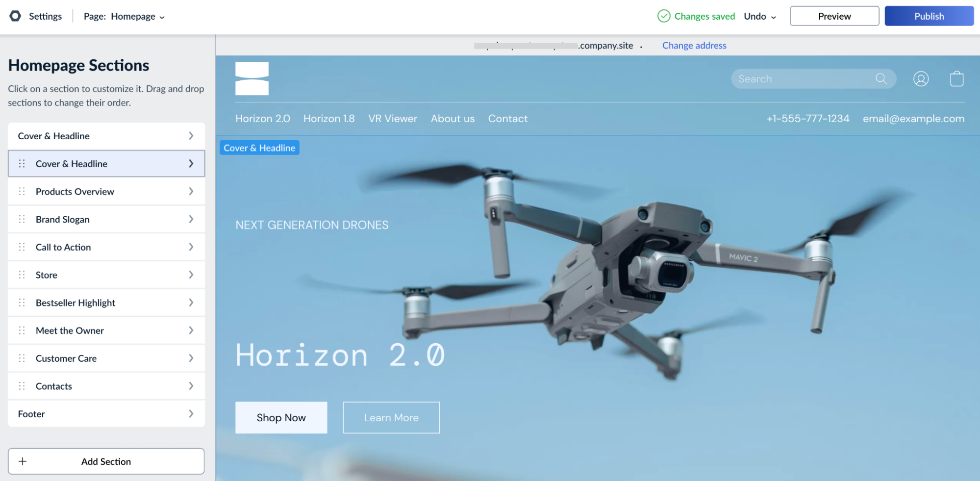Grab the drag handle for Customer Care
Image resolution: width=980 pixels, height=481 pixels.
tap(22, 358)
